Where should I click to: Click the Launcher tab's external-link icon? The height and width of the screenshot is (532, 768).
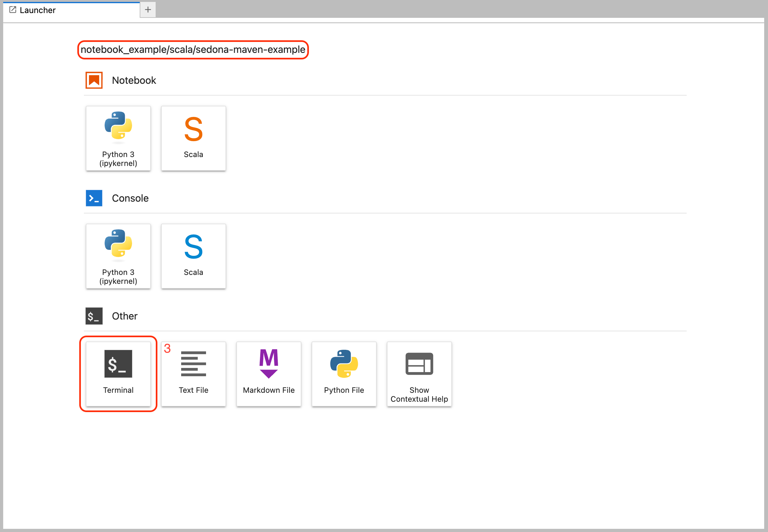point(13,10)
